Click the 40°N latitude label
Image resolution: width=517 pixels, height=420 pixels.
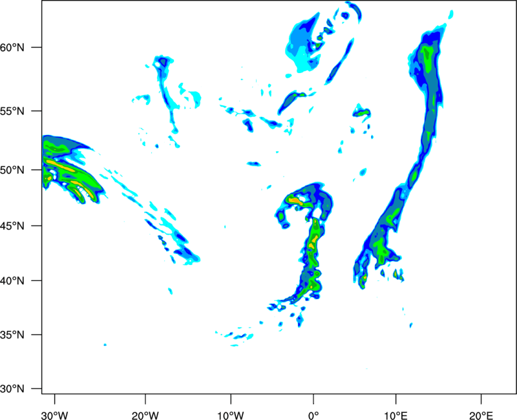12,281
